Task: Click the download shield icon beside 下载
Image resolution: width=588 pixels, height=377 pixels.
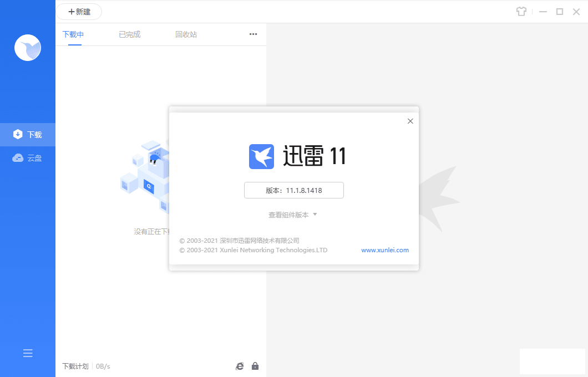Action: 18,134
